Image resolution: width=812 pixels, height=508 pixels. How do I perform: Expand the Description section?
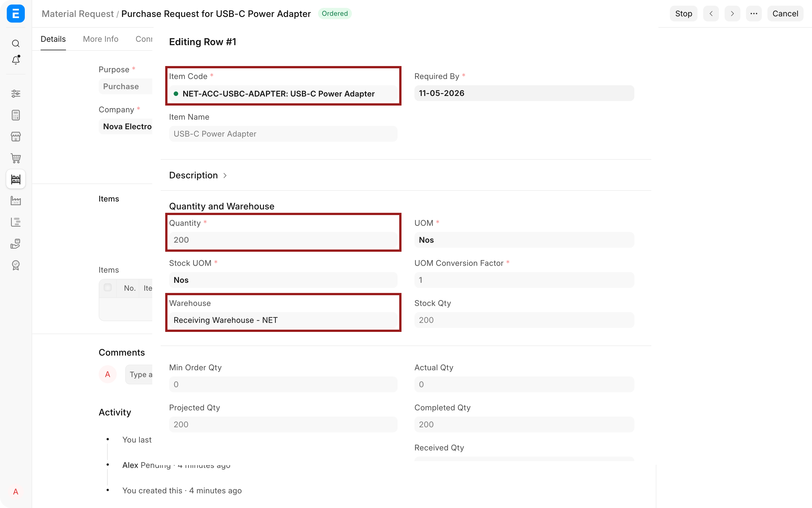[198, 175]
